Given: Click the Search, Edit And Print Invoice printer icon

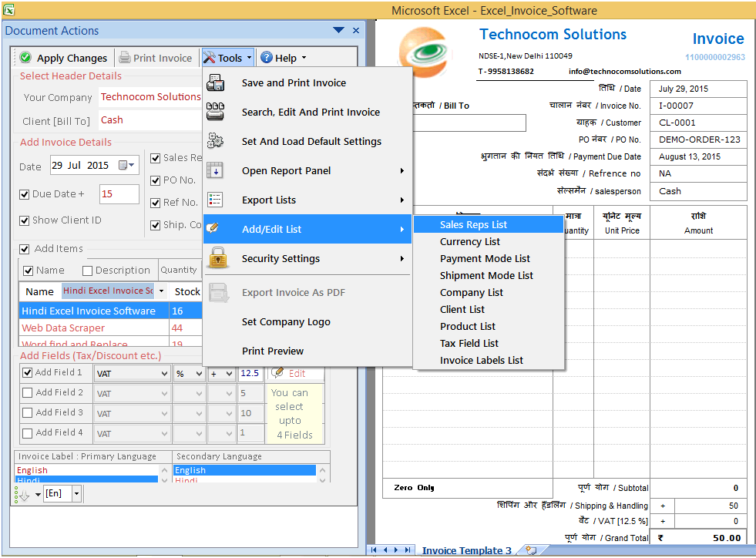Looking at the screenshot, I should click(215, 112).
